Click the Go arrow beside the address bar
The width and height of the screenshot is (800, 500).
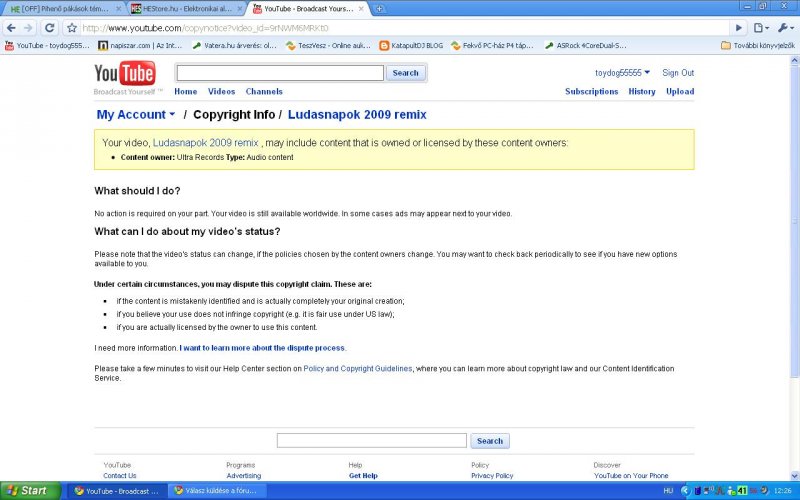738,28
